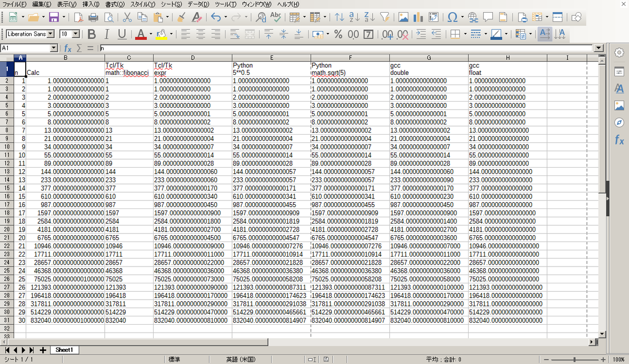This screenshot has width=629, height=364.
Task: Open the ファイル (File) menu
Action: [14, 4]
